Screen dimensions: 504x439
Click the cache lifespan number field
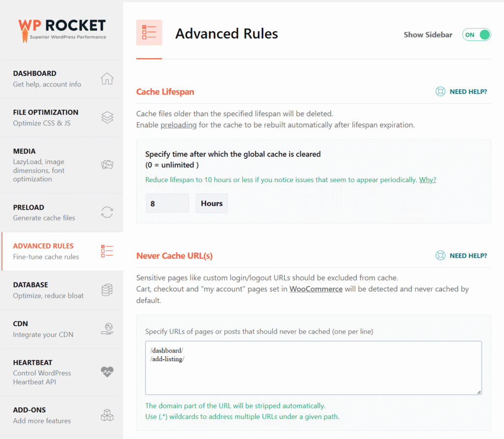[167, 203]
